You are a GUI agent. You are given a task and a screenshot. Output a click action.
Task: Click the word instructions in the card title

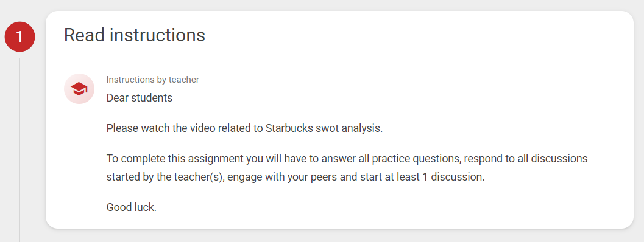tap(158, 35)
